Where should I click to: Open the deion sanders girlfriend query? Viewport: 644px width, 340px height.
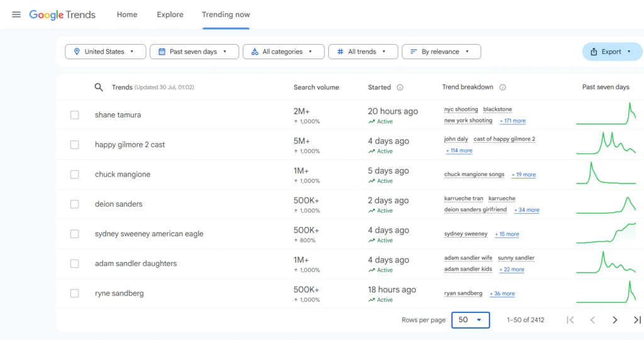[x=475, y=209]
